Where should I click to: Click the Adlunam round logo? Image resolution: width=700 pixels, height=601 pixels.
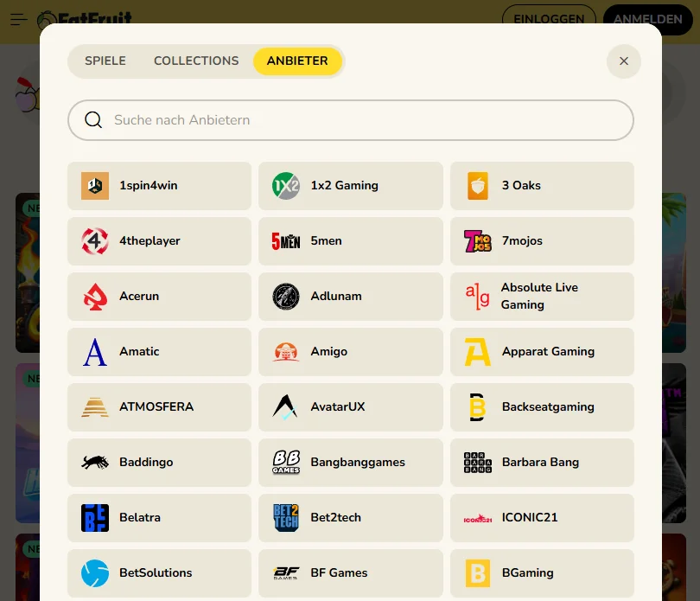point(286,297)
